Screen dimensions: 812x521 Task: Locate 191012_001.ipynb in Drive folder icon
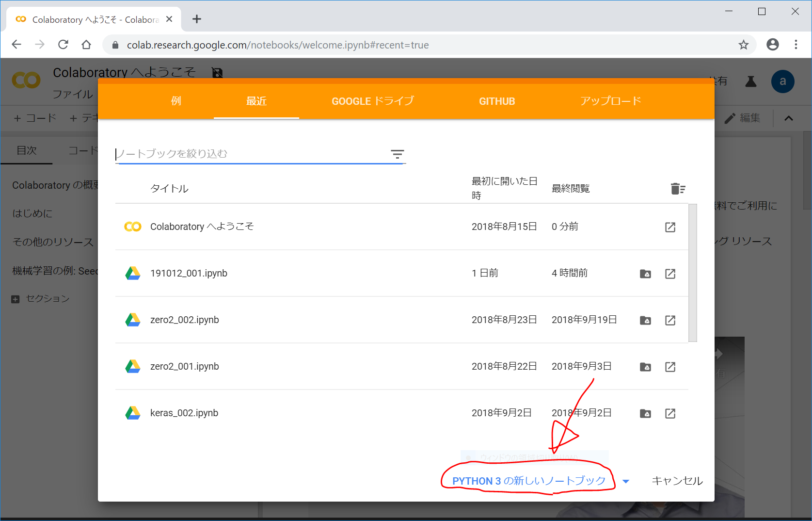pyautogui.click(x=645, y=274)
